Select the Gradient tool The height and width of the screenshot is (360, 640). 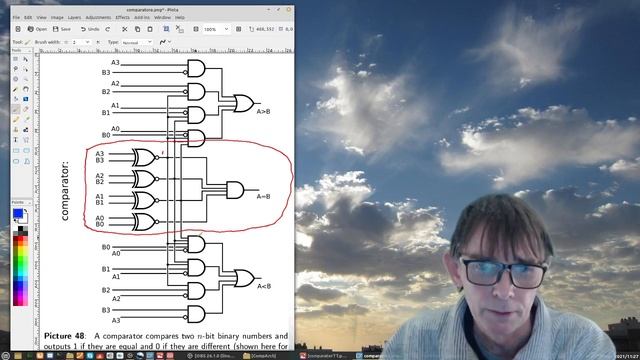(x=26, y=99)
